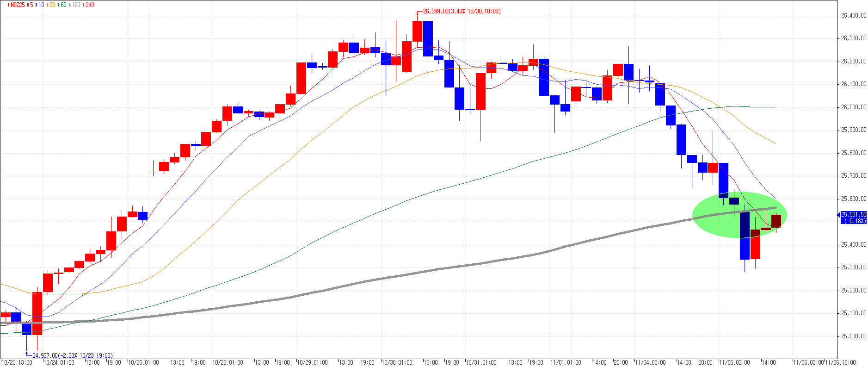Viewport: 868px width, 367px height.
Task: Click the orange swatch beside legend 20
Action: coord(47,5)
